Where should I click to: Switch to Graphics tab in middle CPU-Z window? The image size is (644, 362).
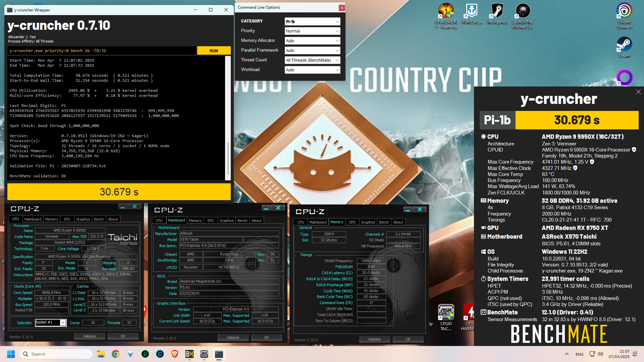point(227,221)
